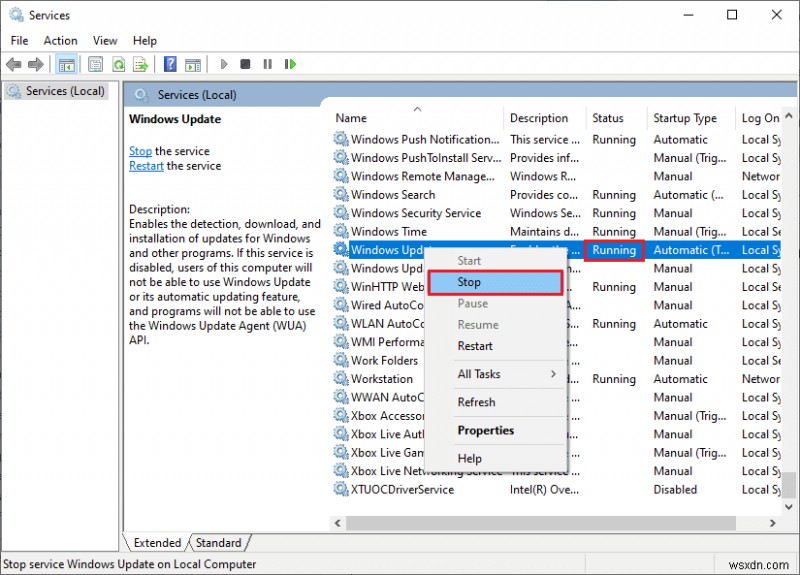Sort by the Startup Type column header

[684, 118]
